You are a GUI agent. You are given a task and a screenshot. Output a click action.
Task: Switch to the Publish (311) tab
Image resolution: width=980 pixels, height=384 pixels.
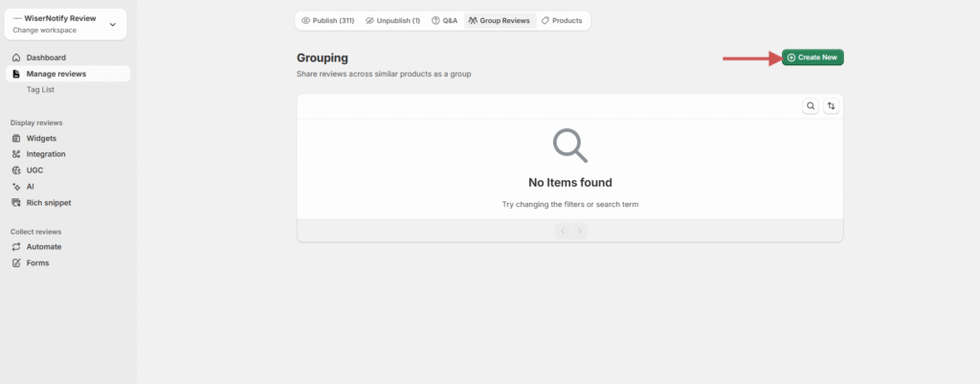pos(328,20)
